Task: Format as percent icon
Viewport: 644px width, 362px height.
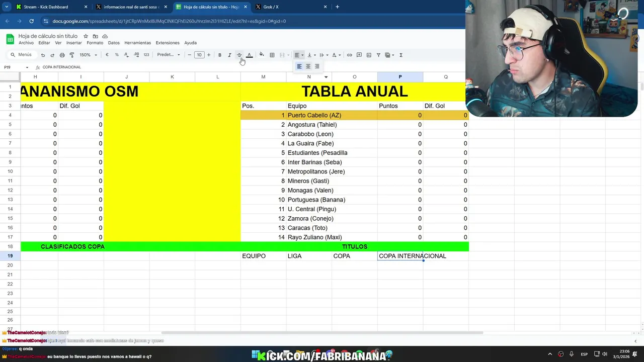Action: coord(117,55)
